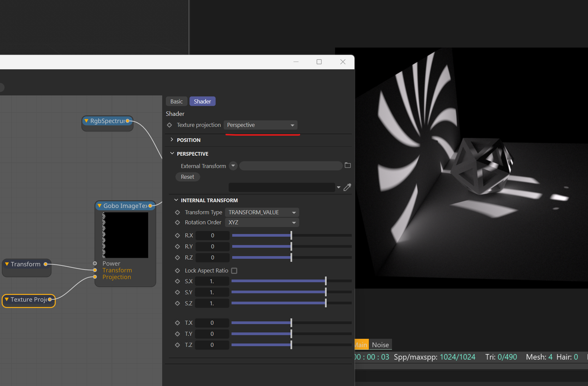This screenshot has width=588, height=386.
Task: Adjust the S.Y slider
Action: tap(292, 292)
